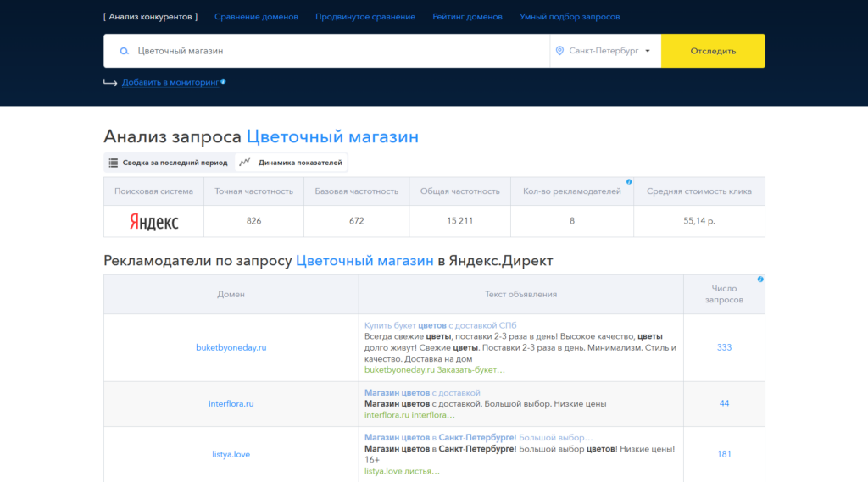Open query count 333 for buketbyoneday.ru
868x482 pixels.
coord(724,347)
